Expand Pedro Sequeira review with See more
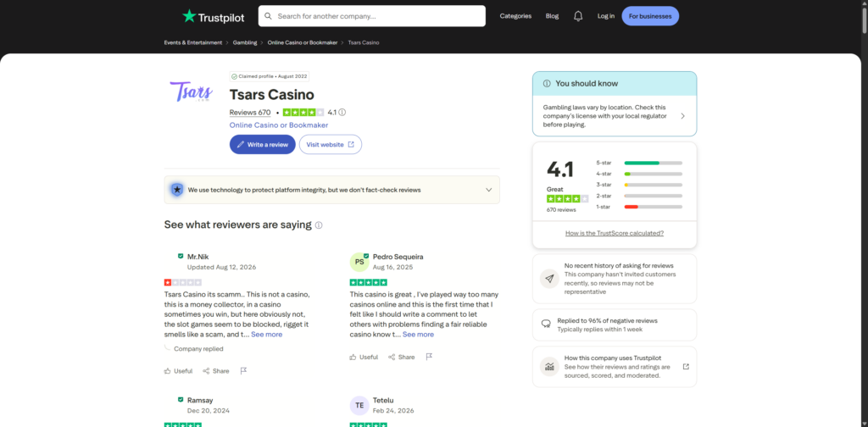 tap(418, 335)
